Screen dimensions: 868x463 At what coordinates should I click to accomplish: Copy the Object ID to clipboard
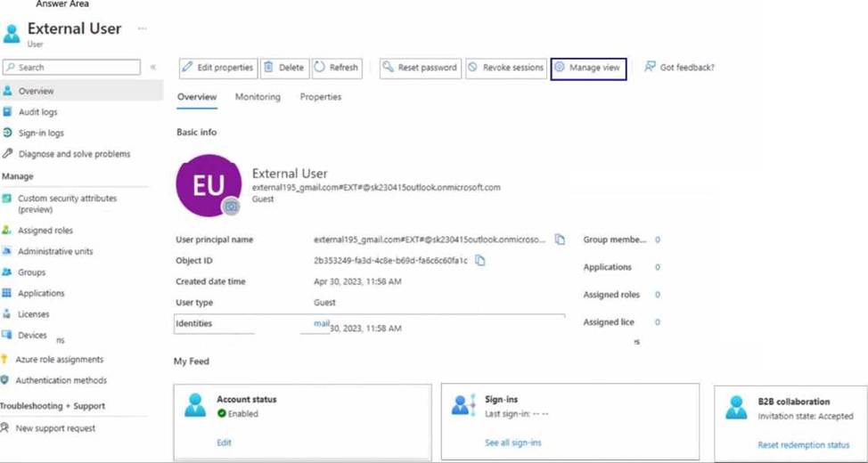[x=479, y=261]
